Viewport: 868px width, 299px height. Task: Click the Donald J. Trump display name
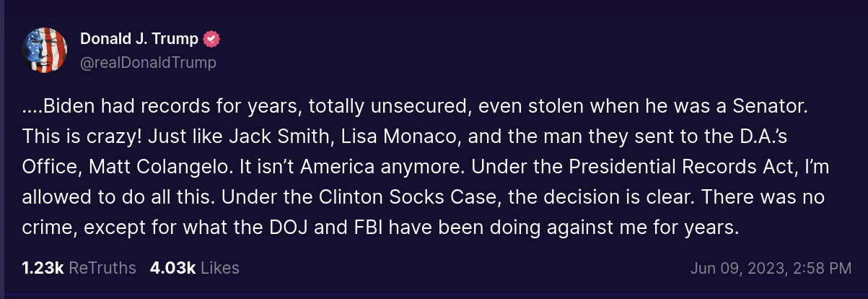(x=139, y=39)
